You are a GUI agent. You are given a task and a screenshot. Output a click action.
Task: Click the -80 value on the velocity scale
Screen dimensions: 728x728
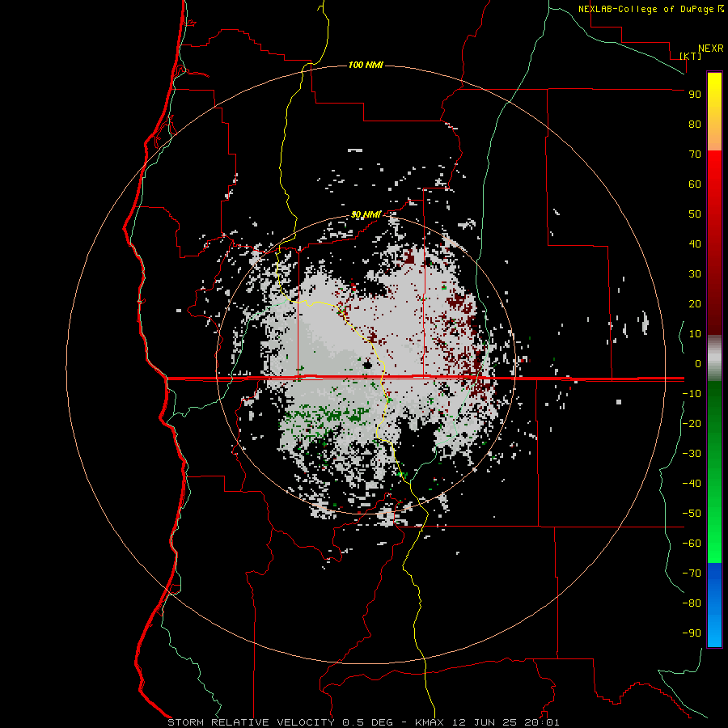click(692, 603)
